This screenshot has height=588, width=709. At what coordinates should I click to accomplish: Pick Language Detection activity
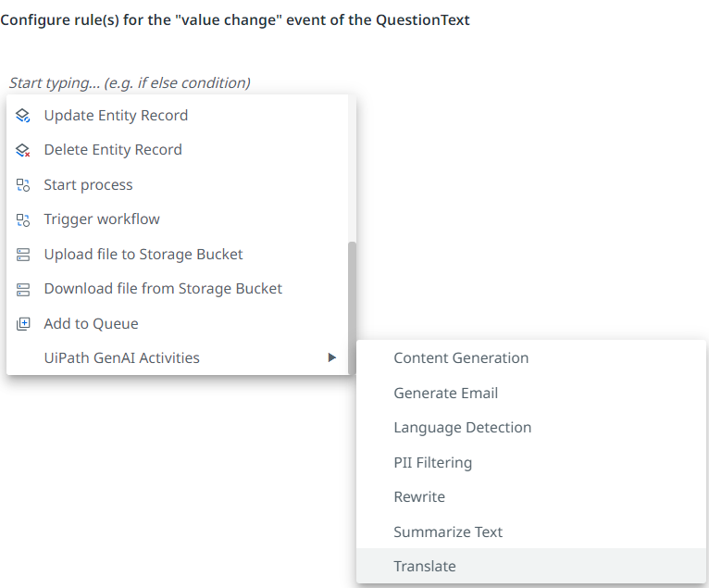[462, 428]
